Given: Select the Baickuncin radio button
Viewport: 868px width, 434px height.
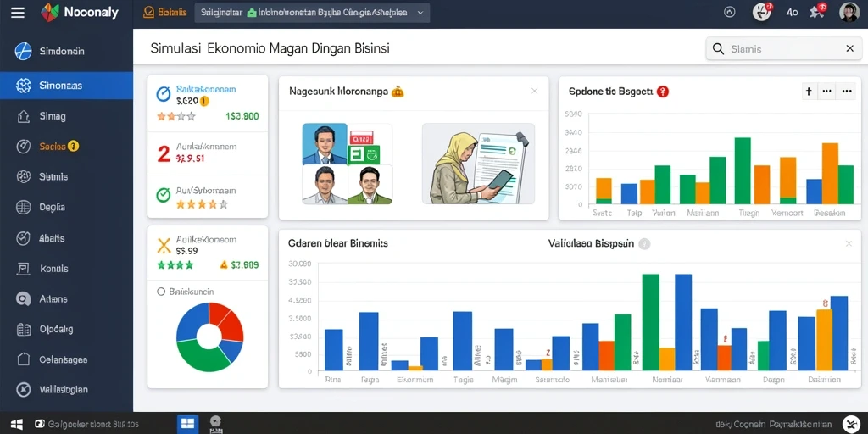Looking at the screenshot, I should pyautogui.click(x=161, y=292).
